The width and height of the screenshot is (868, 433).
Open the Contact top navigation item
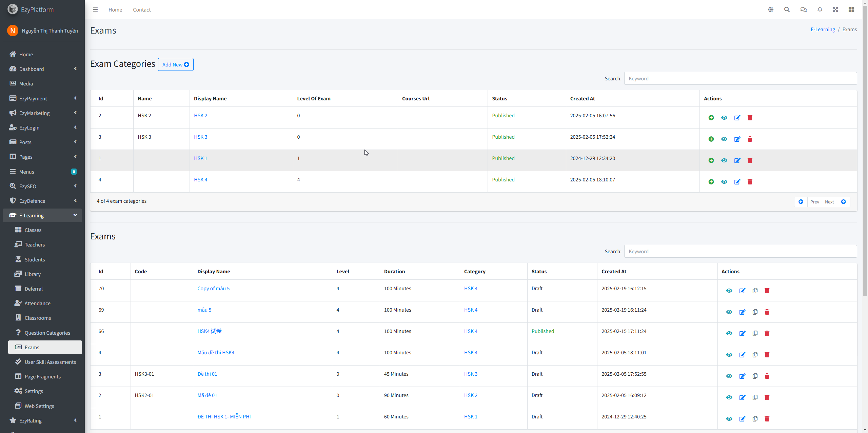(142, 9)
